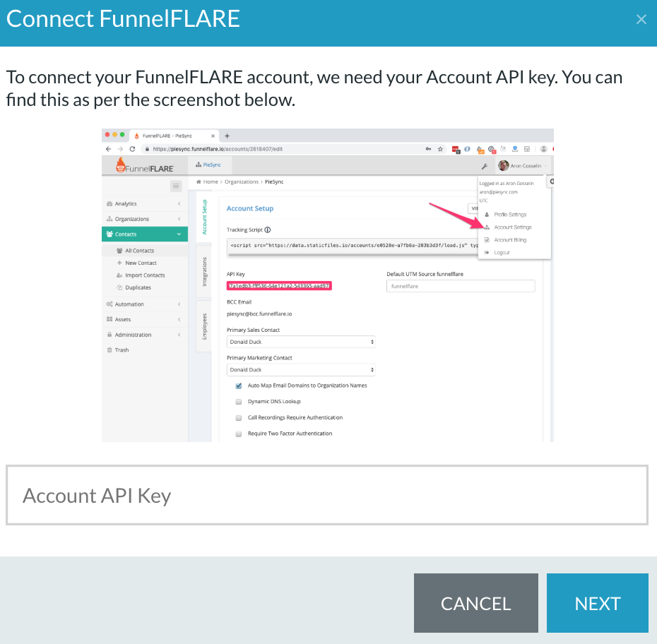Open All Contacts under Contacts
This screenshot has height=644, width=657.
[139, 251]
